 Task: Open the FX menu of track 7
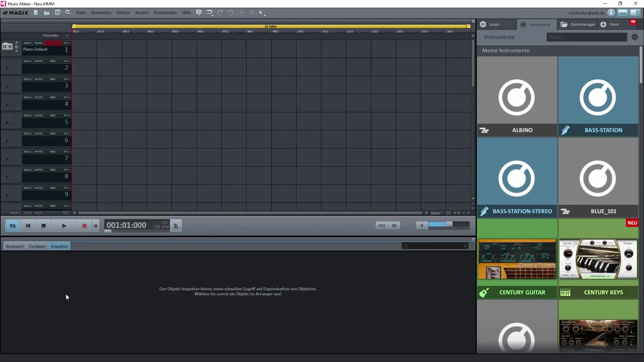[67, 152]
